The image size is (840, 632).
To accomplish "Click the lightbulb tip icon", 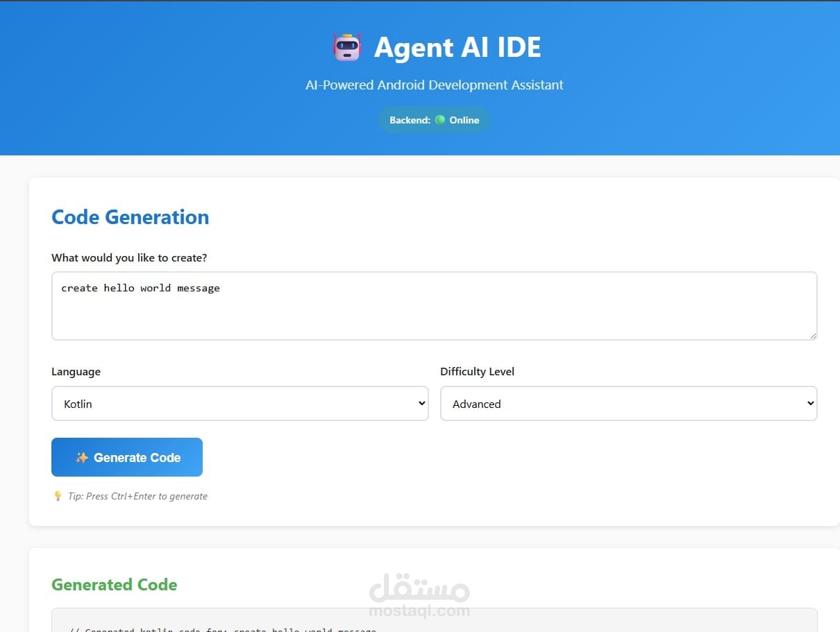I will (58, 495).
